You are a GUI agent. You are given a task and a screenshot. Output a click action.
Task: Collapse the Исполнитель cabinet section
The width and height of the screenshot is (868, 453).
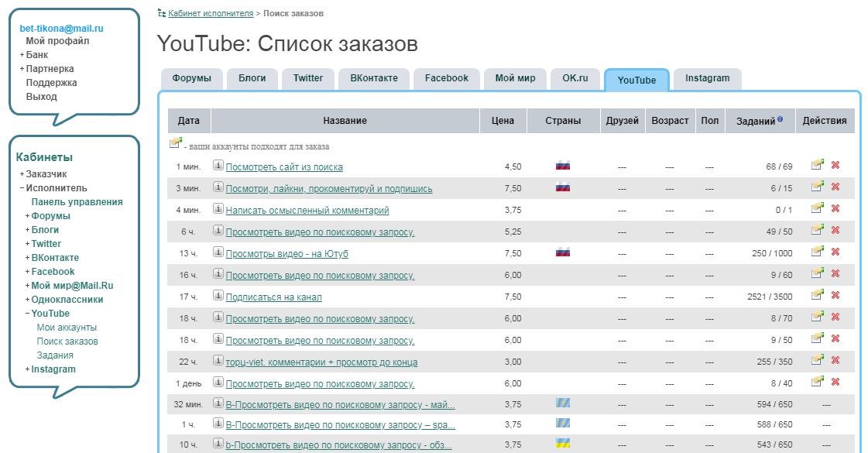(22, 187)
